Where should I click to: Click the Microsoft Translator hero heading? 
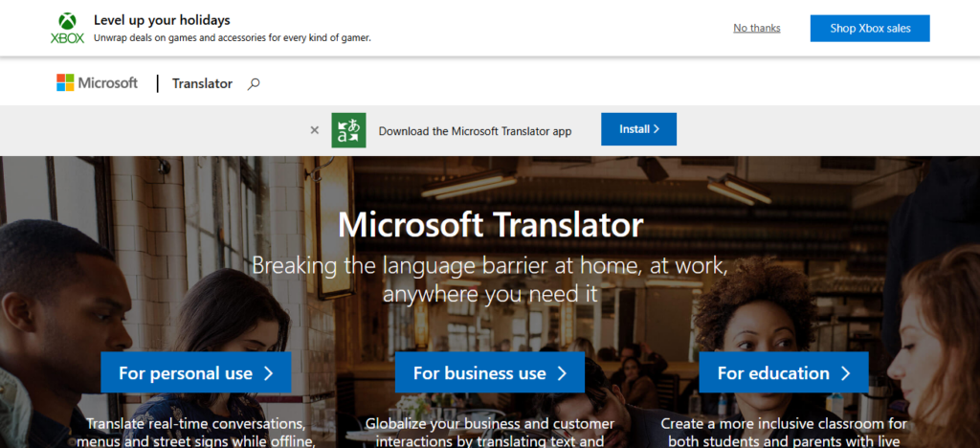(491, 226)
